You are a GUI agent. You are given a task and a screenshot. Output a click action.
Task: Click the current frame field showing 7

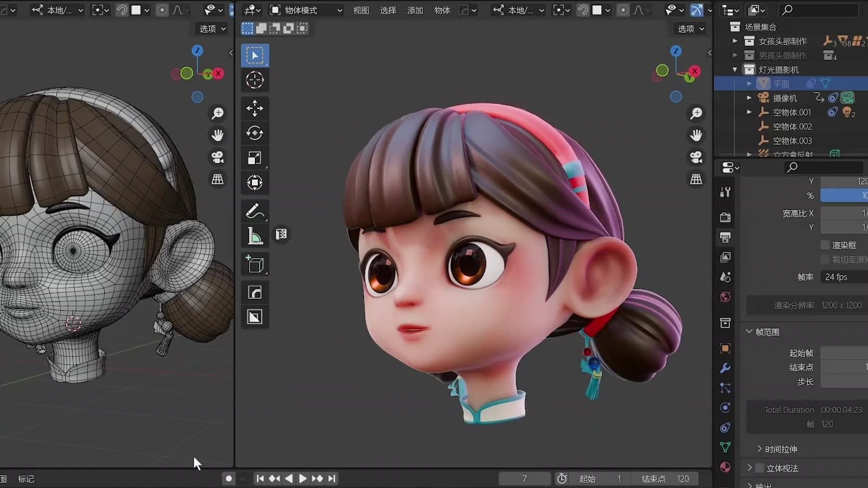pyautogui.click(x=524, y=479)
